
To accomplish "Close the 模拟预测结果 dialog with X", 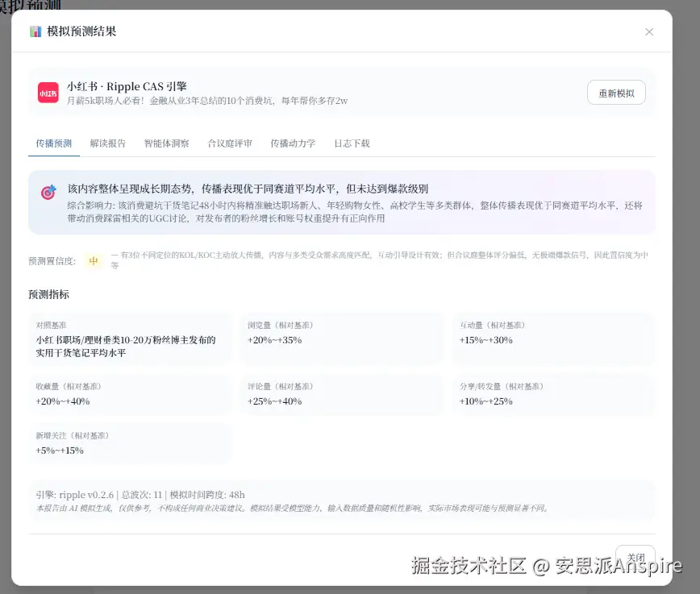I will 649,31.
